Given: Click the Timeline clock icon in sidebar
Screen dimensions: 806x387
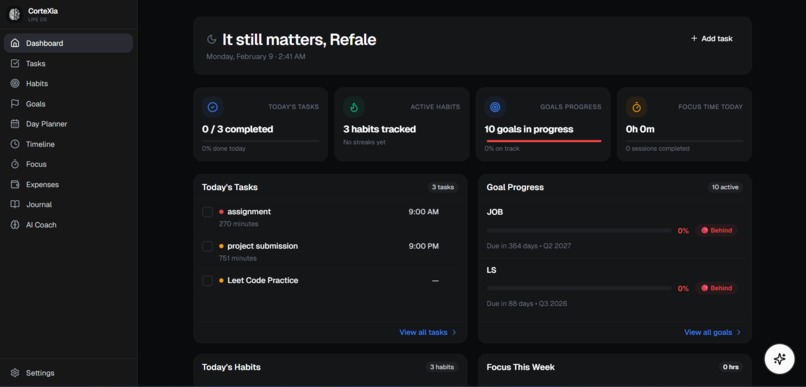Looking at the screenshot, I should tap(15, 144).
